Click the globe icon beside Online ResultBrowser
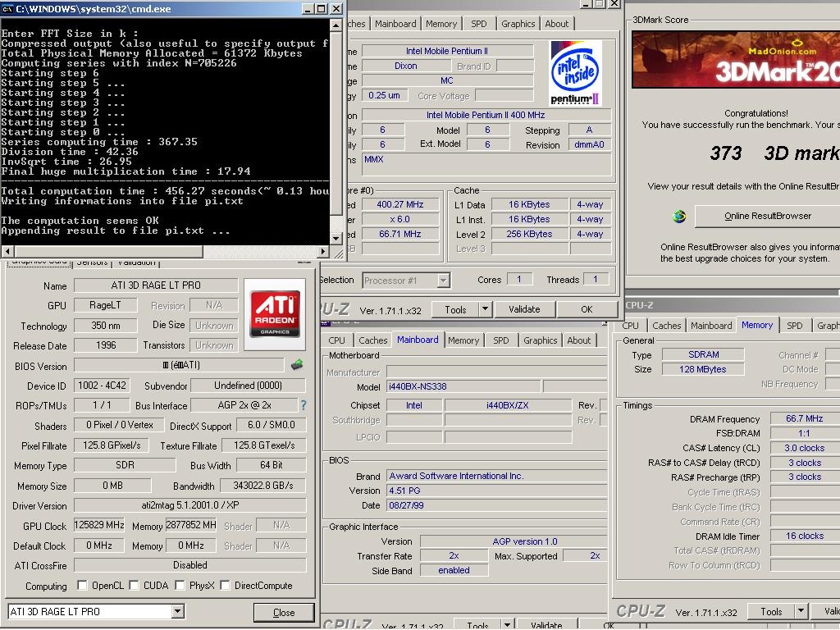 (x=679, y=217)
